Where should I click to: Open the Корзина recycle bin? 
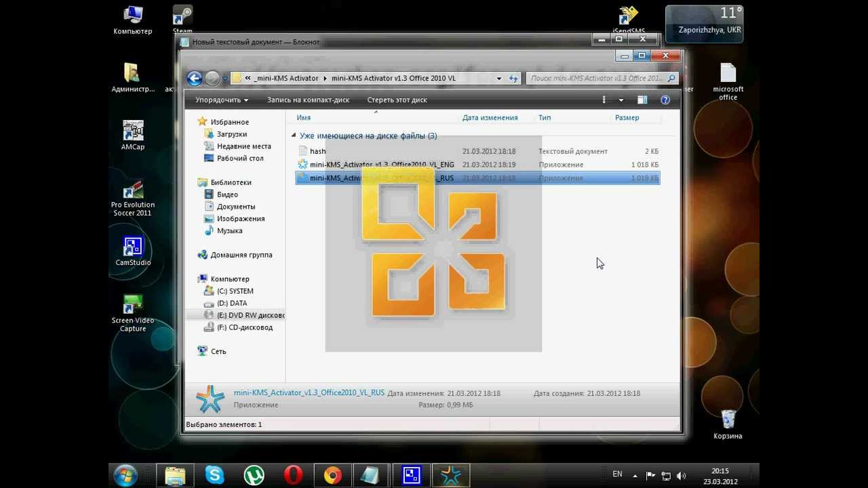click(728, 424)
